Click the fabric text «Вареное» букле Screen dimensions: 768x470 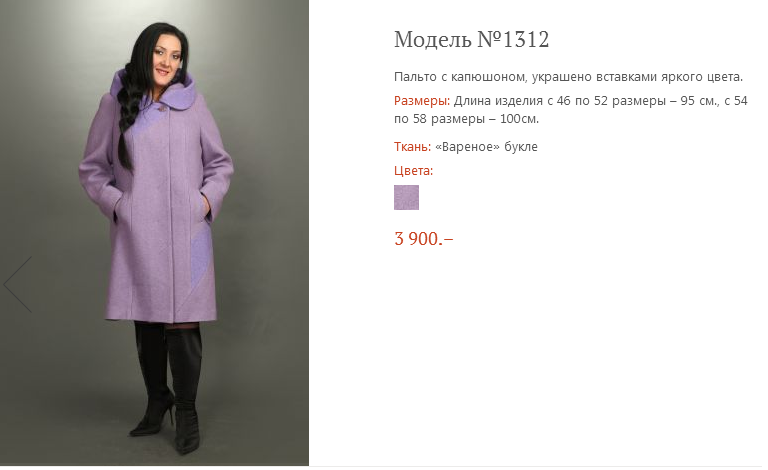tap(486, 147)
